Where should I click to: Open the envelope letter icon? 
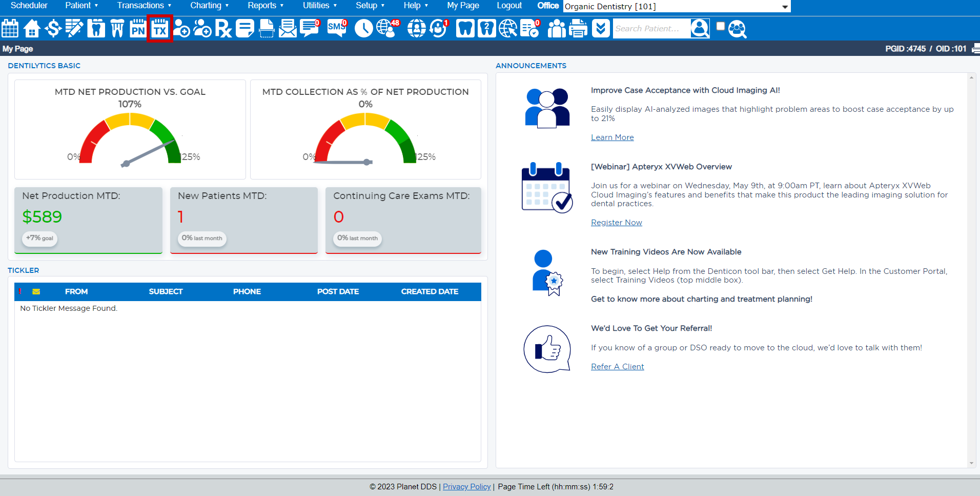tap(288, 28)
